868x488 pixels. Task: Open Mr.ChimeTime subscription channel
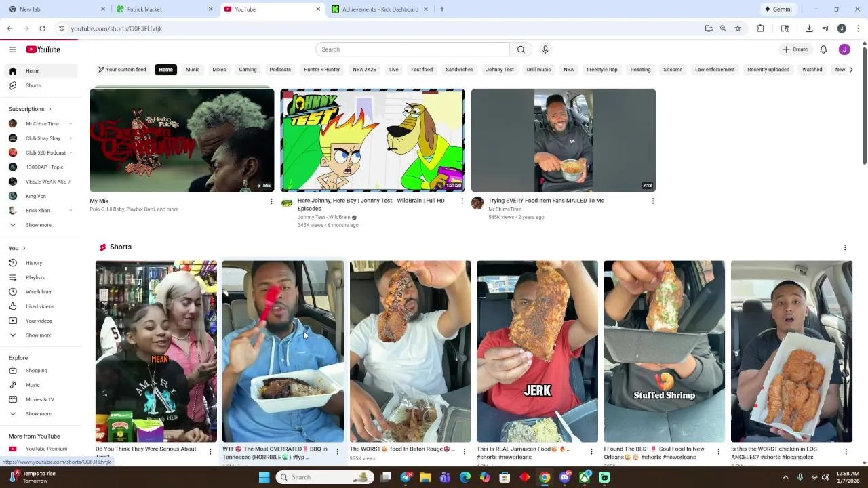pyautogui.click(x=40, y=124)
